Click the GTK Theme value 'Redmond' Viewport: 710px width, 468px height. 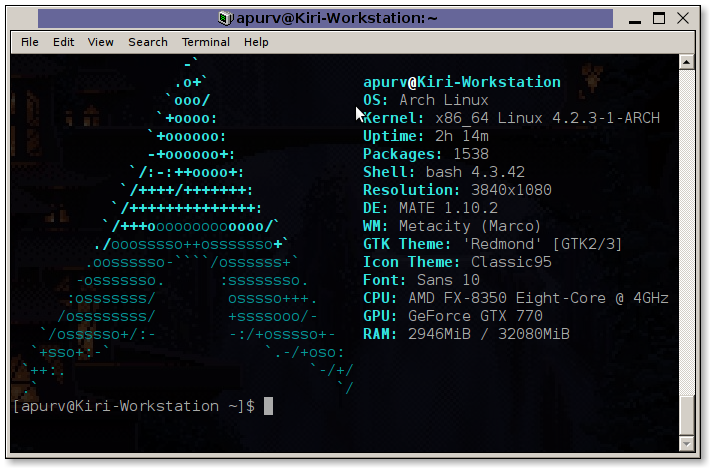(502, 244)
